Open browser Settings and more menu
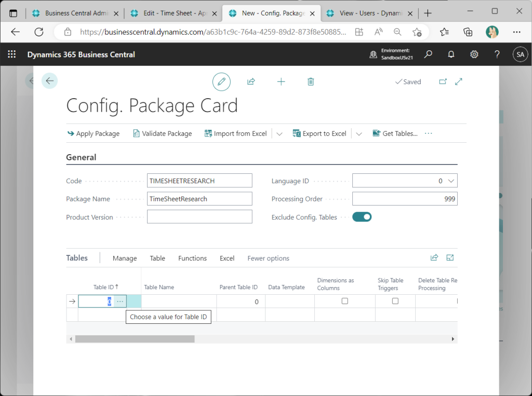This screenshot has width=532, height=396. pyautogui.click(x=516, y=32)
